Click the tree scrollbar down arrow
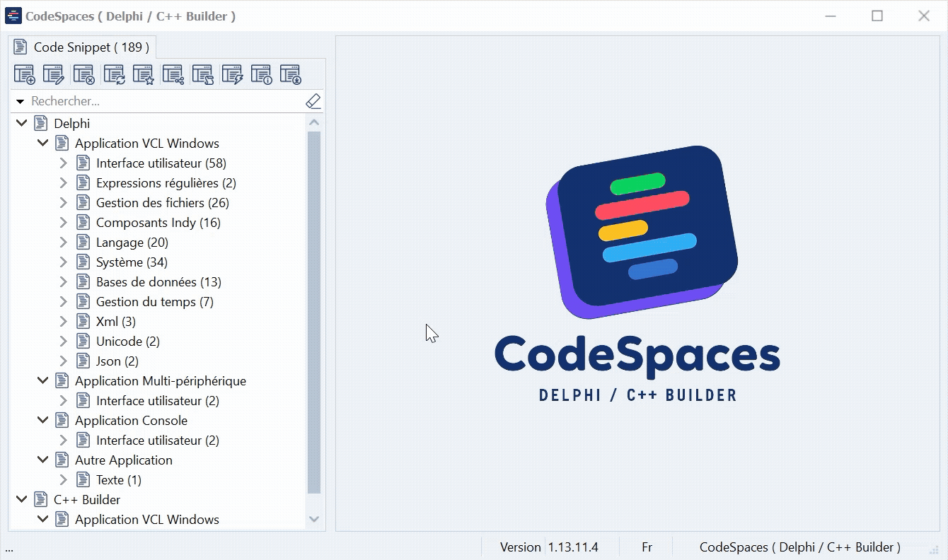 tap(314, 520)
